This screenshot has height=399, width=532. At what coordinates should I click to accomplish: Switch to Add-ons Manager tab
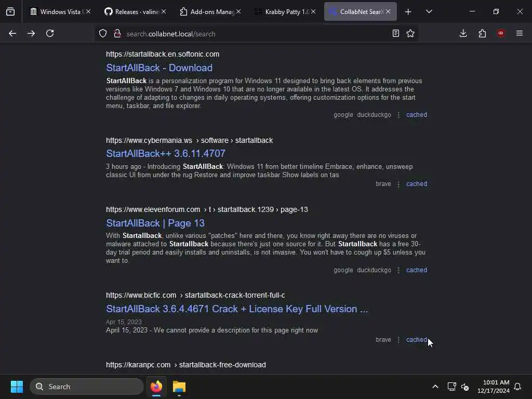click(206, 12)
